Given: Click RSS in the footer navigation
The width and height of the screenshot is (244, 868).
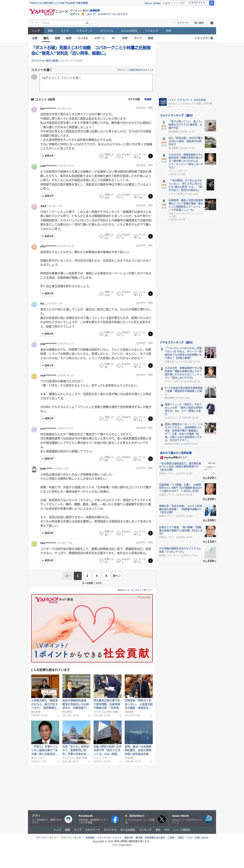Looking at the screenshot, I should click(x=167, y=830).
